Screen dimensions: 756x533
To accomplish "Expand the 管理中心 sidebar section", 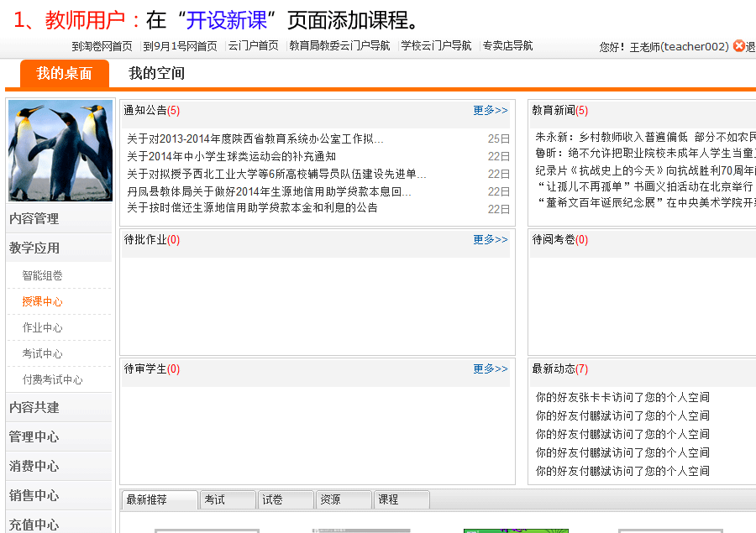I will [x=34, y=436].
